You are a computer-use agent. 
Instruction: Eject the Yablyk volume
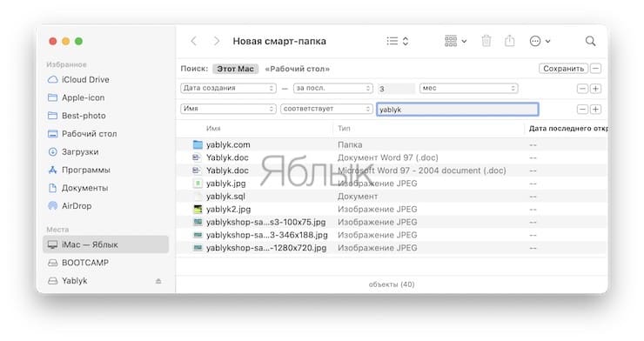[x=158, y=281]
